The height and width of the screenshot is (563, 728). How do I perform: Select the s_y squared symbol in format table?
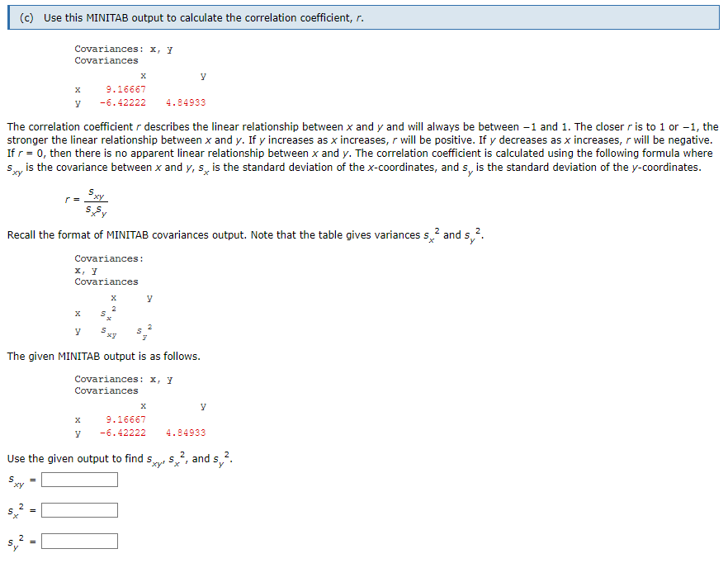(144, 329)
